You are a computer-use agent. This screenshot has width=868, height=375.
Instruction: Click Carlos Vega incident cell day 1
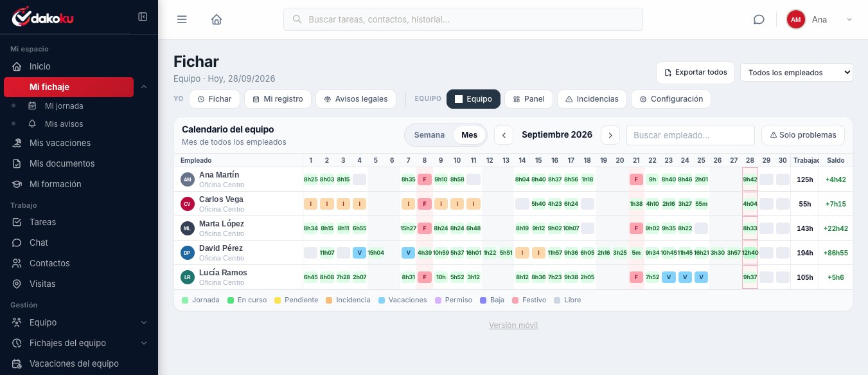pos(311,204)
